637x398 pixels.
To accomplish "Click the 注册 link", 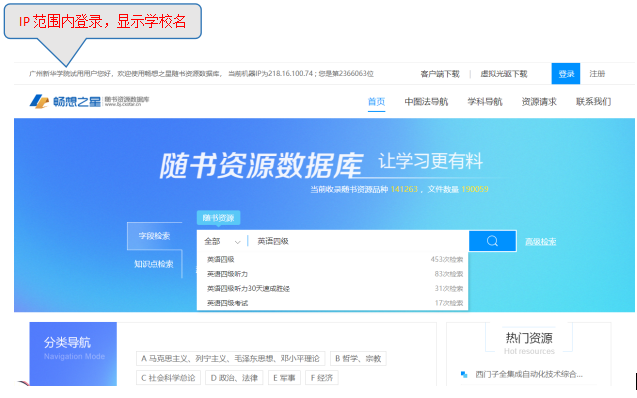I will tap(597, 74).
